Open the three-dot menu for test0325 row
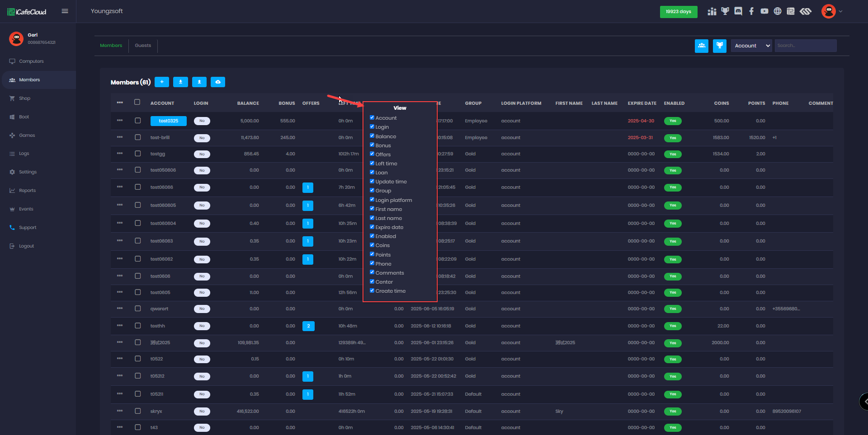 pos(120,121)
